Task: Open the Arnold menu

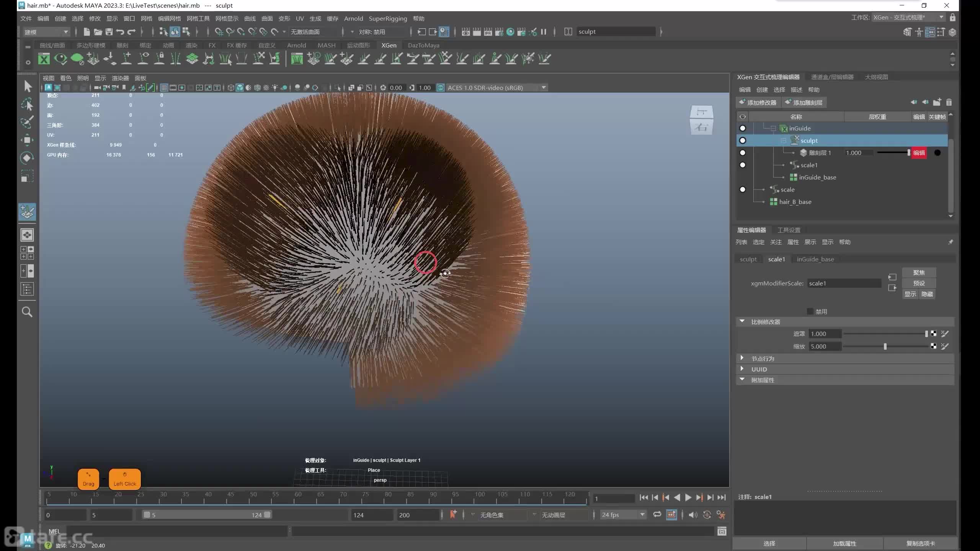Action: tap(353, 18)
